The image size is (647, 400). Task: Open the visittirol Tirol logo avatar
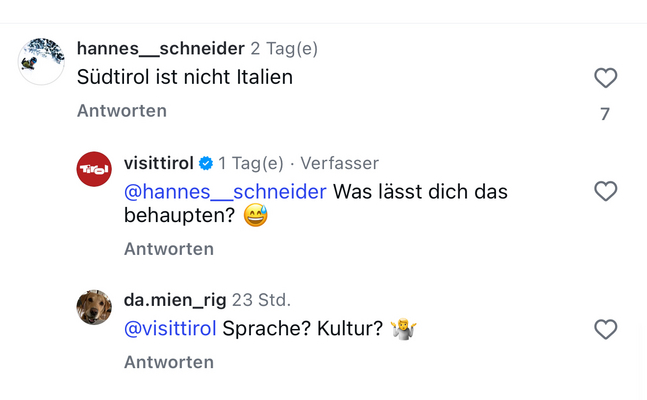pyautogui.click(x=94, y=169)
